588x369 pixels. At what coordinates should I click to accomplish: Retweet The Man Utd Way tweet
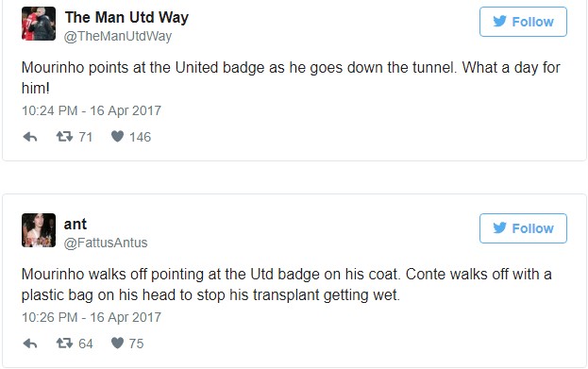point(64,137)
